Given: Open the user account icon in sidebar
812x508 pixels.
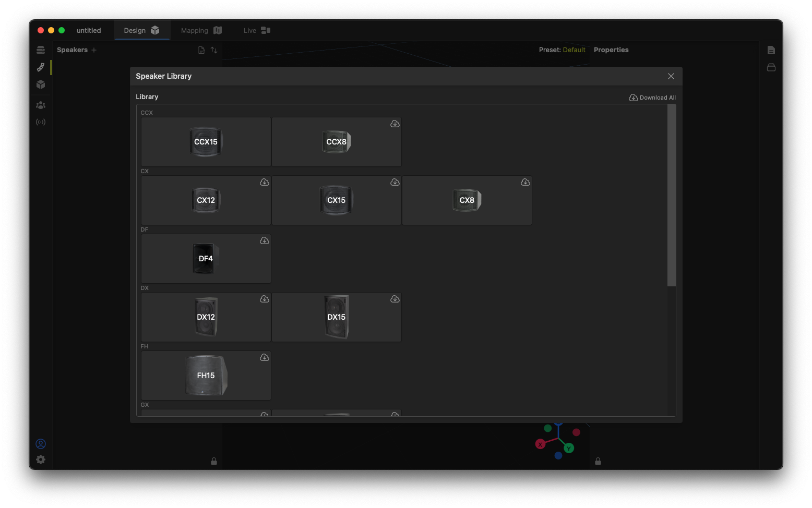Looking at the screenshot, I should [x=41, y=444].
